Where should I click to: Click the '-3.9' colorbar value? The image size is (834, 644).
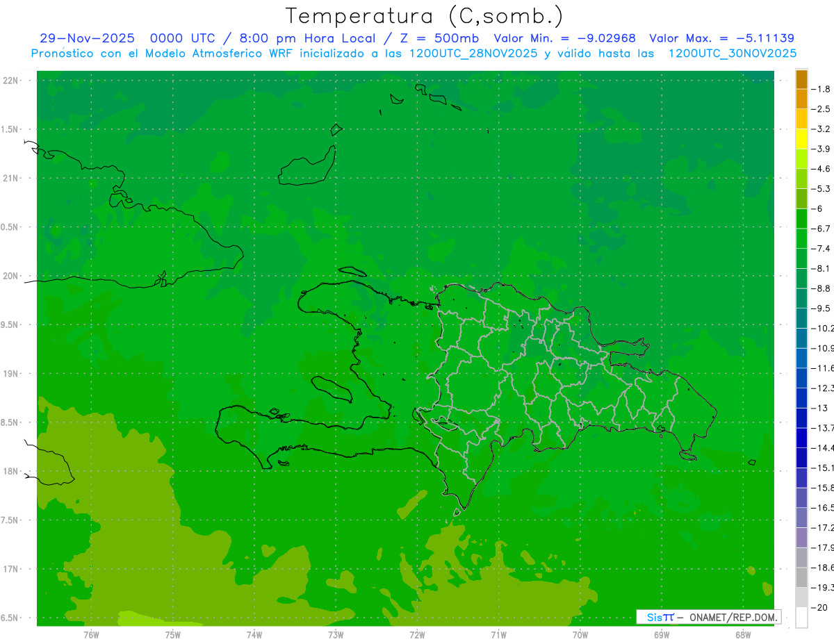821,149
